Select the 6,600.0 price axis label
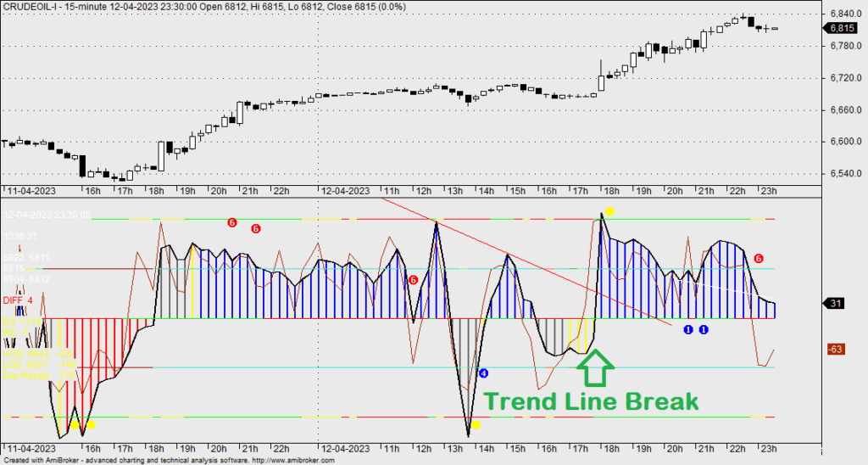Screen dimensions: 868x465 point(846,142)
